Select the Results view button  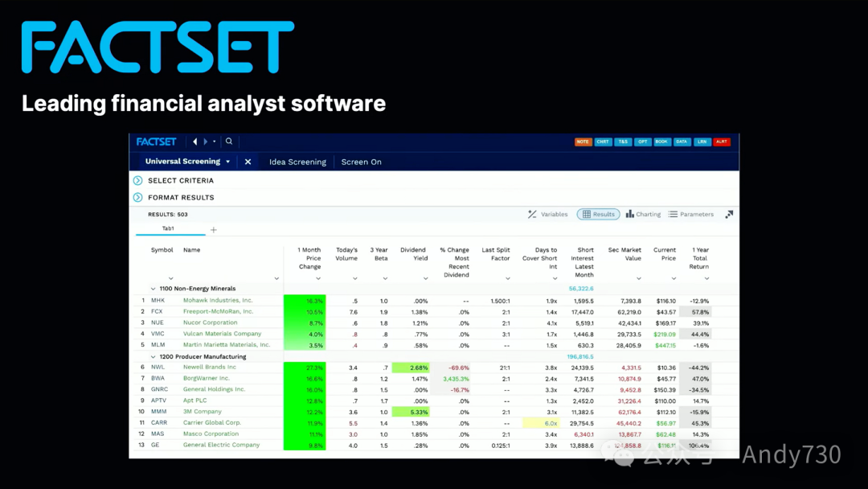point(599,214)
